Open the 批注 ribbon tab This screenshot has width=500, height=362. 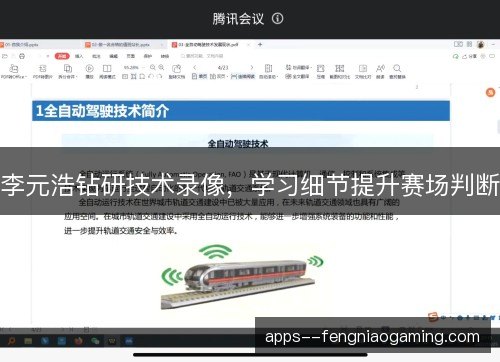click(x=96, y=56)
